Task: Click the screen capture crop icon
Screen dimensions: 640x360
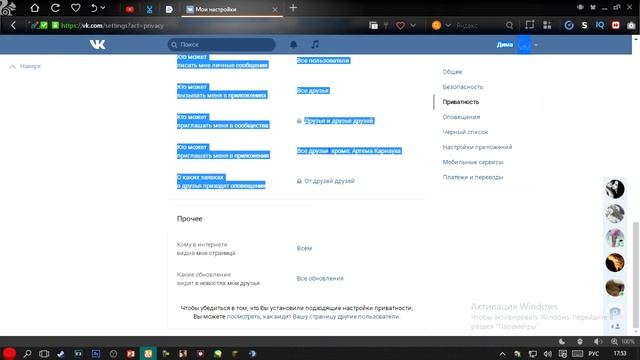Action: click(529, 25)
